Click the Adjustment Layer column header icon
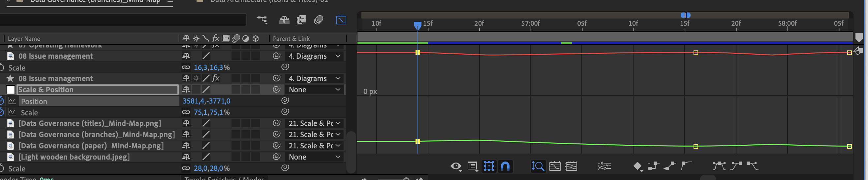Viewport: 868px width, 180px height. 246,39
